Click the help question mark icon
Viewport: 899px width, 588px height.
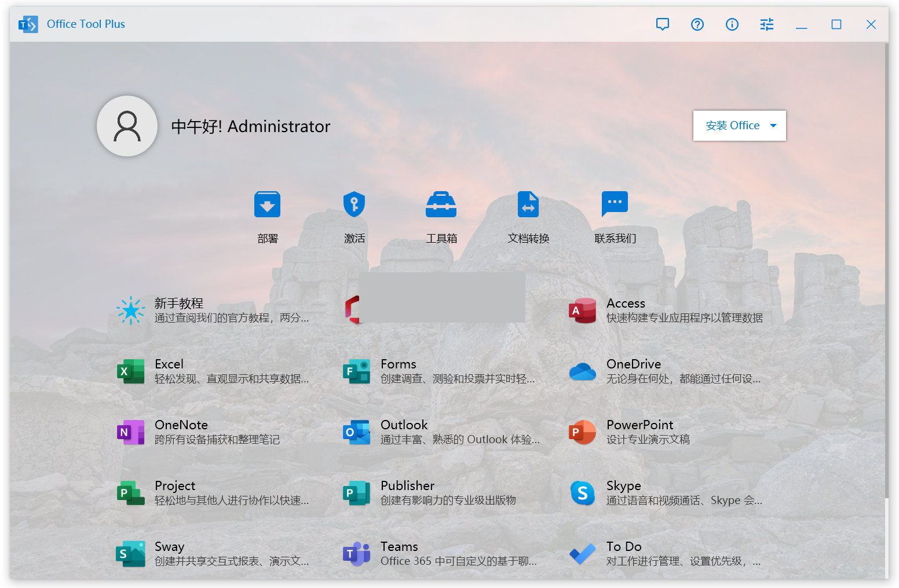697,24
